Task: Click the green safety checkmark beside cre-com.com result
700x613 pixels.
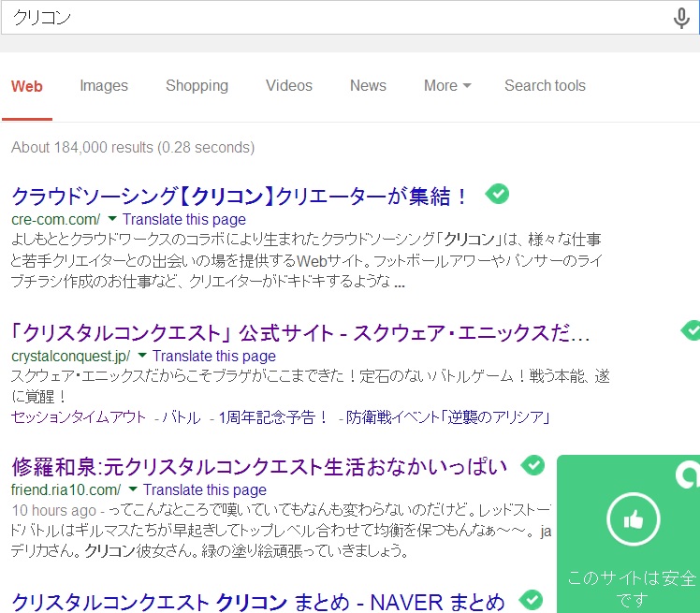Action: click(497, 194)
